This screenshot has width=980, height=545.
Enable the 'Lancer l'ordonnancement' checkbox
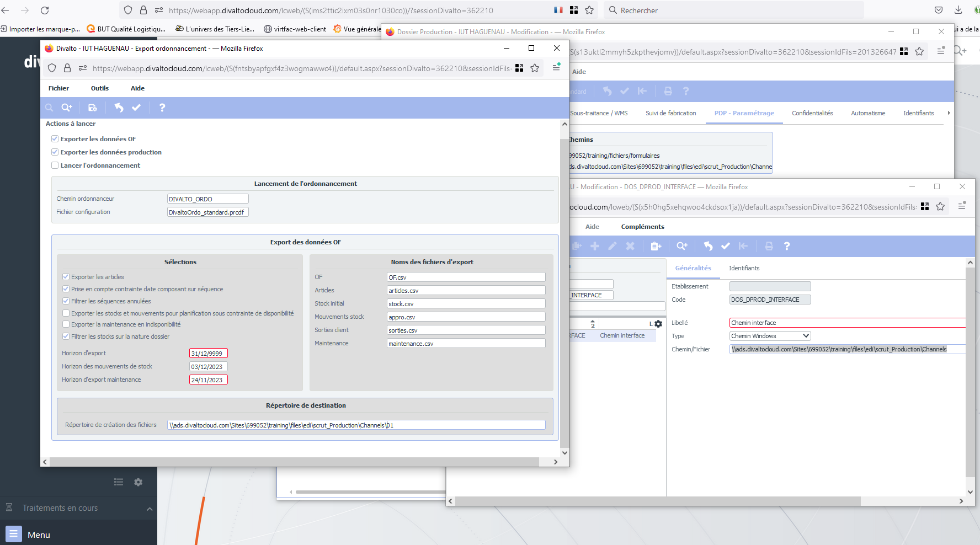coord(55,165)
